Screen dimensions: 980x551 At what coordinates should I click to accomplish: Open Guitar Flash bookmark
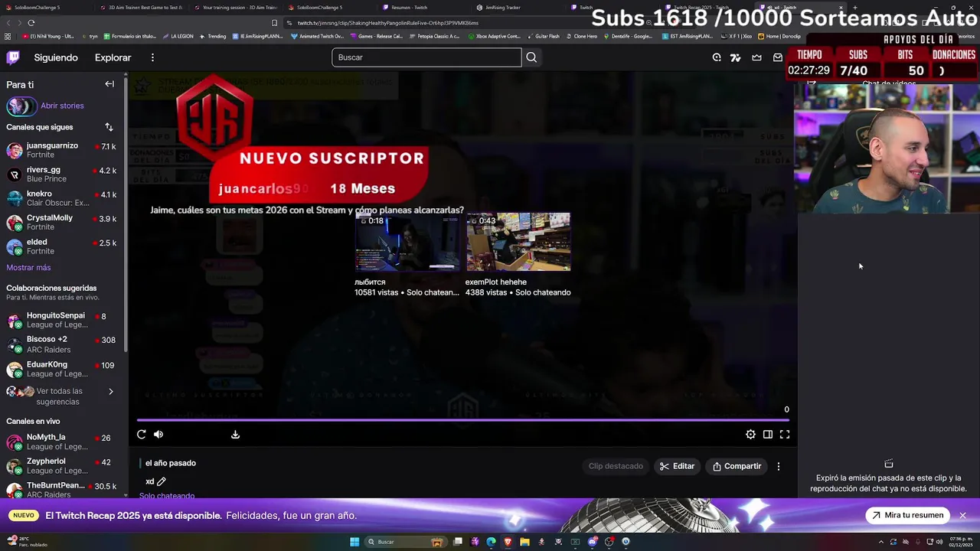543,36
